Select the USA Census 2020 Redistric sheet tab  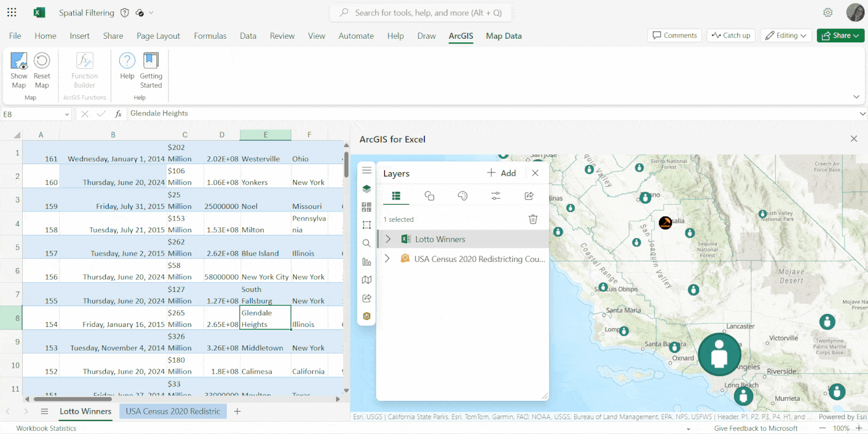[173, 411]
